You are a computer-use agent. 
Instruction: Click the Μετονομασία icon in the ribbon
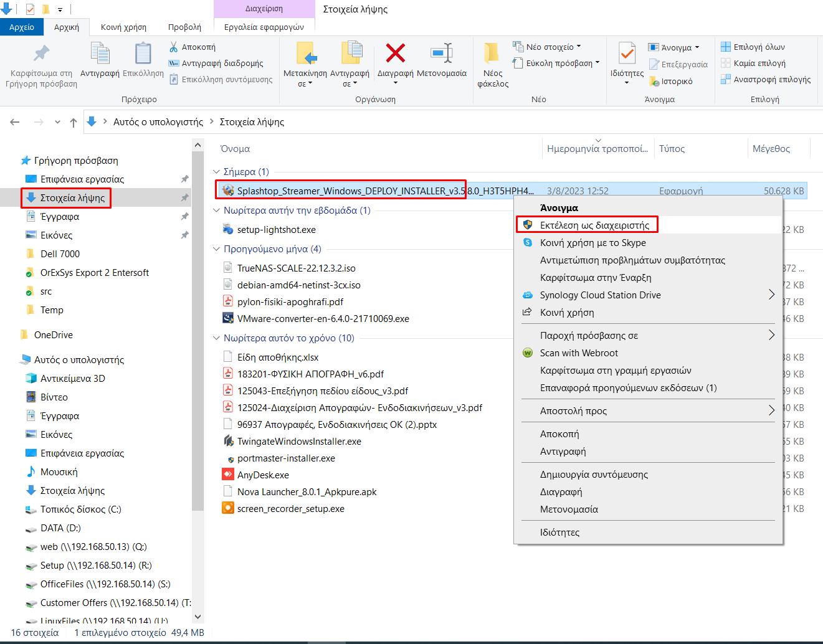[x=442, y=54]
